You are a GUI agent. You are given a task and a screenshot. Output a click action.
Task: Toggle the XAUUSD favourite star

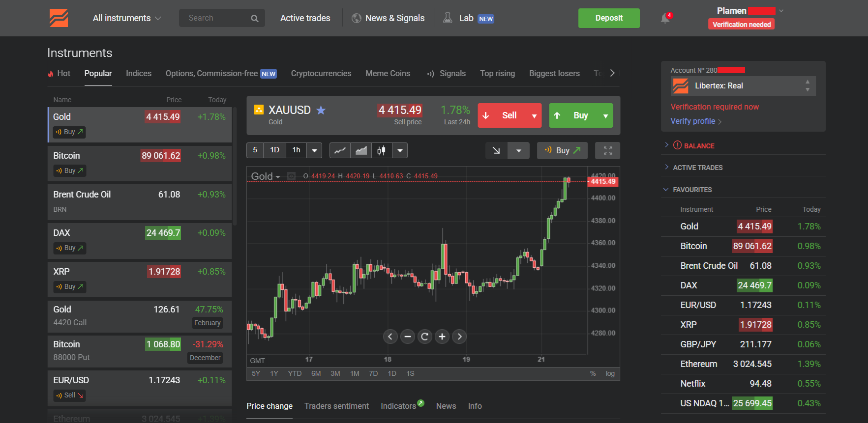[321, 110]
